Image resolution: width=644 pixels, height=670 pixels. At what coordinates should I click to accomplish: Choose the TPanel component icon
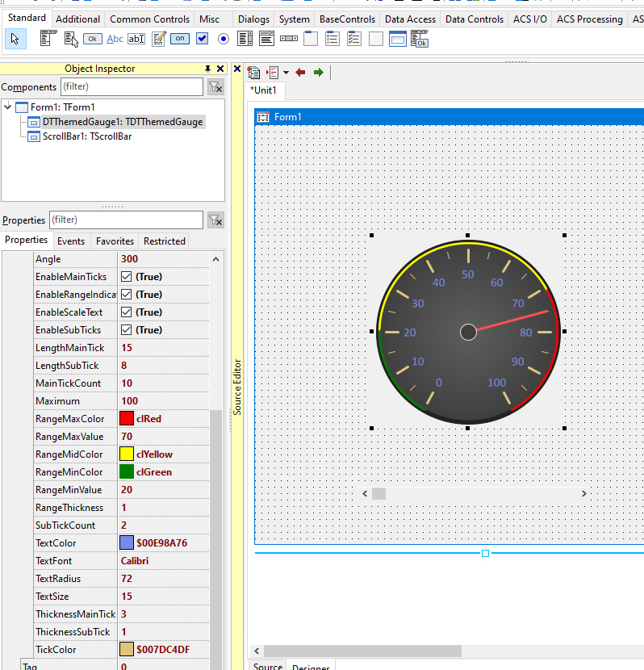pos(376,39)
